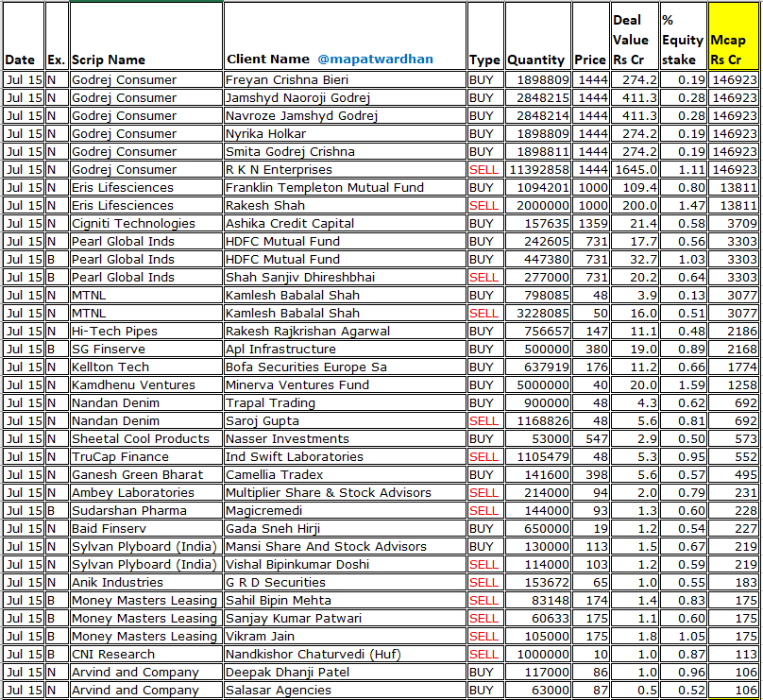The width and height of the screenshot is (763, 700).
Task: Click Ind Swift Laboratories cell
Action: (x=345, y=457)
